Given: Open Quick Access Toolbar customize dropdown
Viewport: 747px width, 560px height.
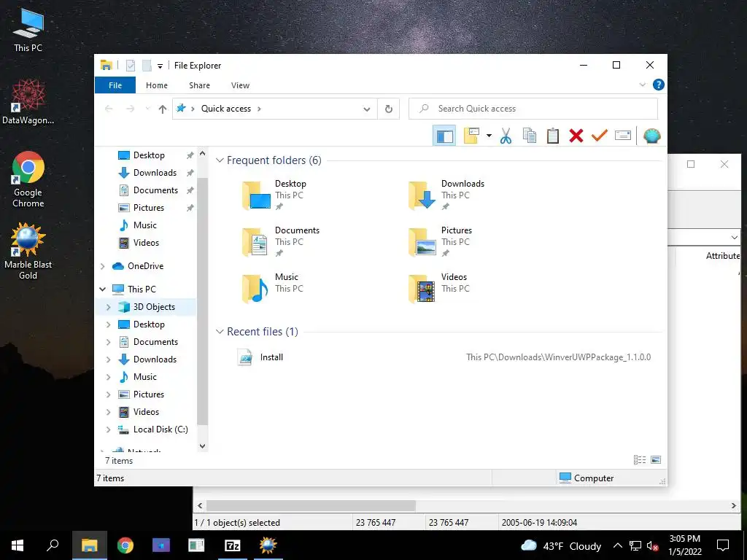Looking at the screenshot, I should [x=160, y=66].
